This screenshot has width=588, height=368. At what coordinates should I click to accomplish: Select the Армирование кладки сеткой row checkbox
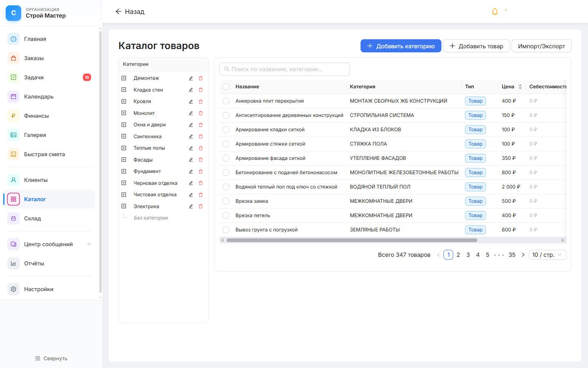[x=226, y=130]
